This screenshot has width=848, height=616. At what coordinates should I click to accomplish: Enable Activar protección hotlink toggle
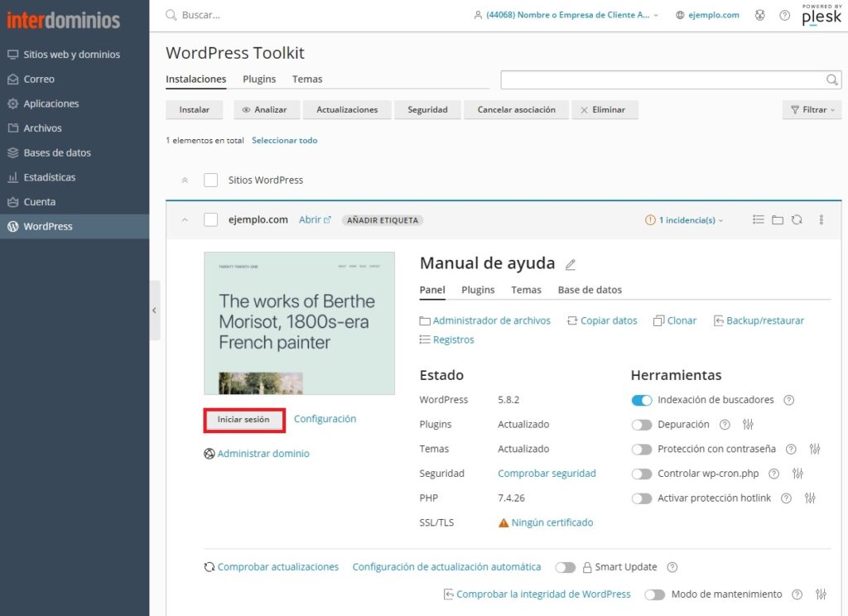[642, 498]
